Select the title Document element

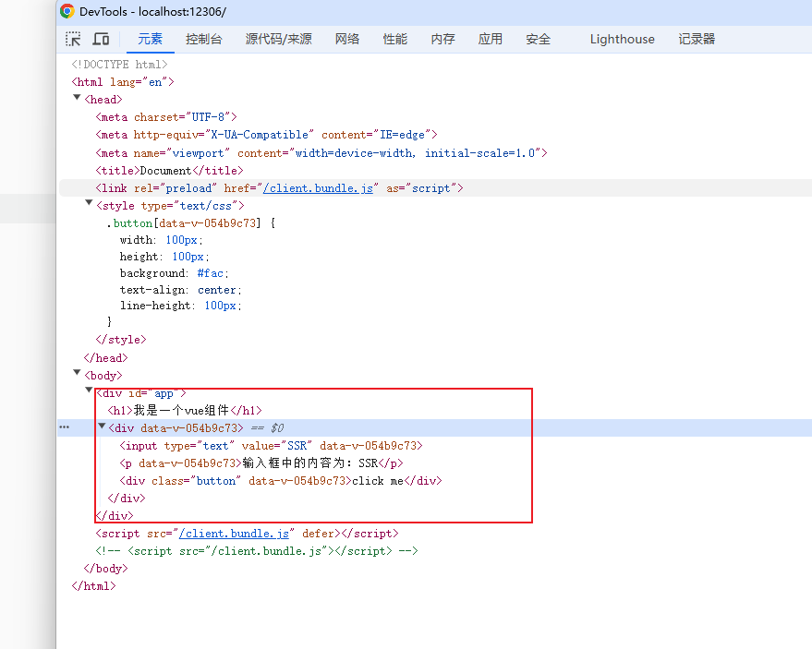click(x=169, y=171)
